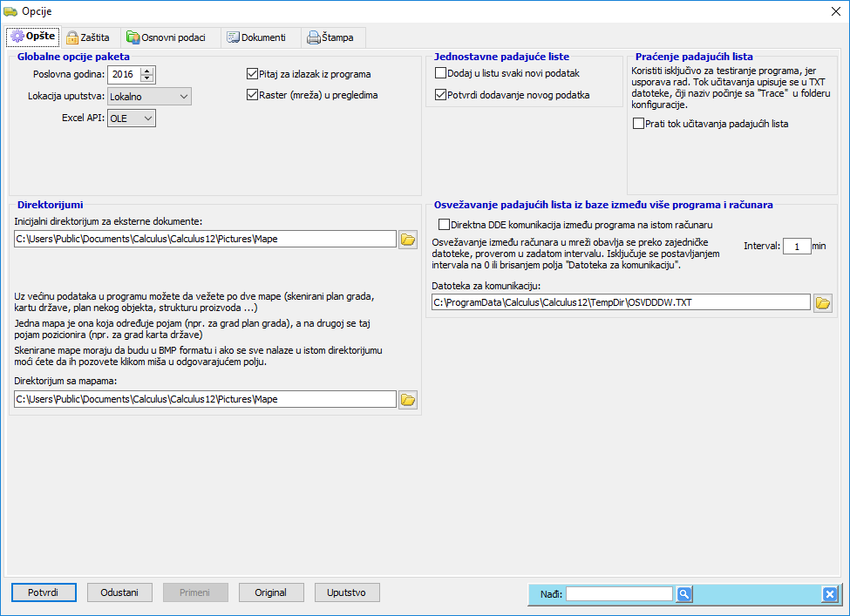850x616 pixels.
Task: Close the Nađi search bar with X icon
Action: 829,594
